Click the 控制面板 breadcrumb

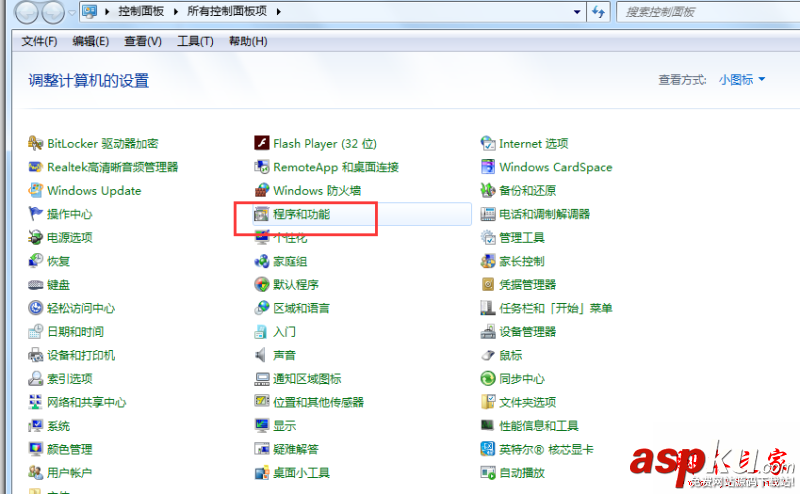[141, 11]
